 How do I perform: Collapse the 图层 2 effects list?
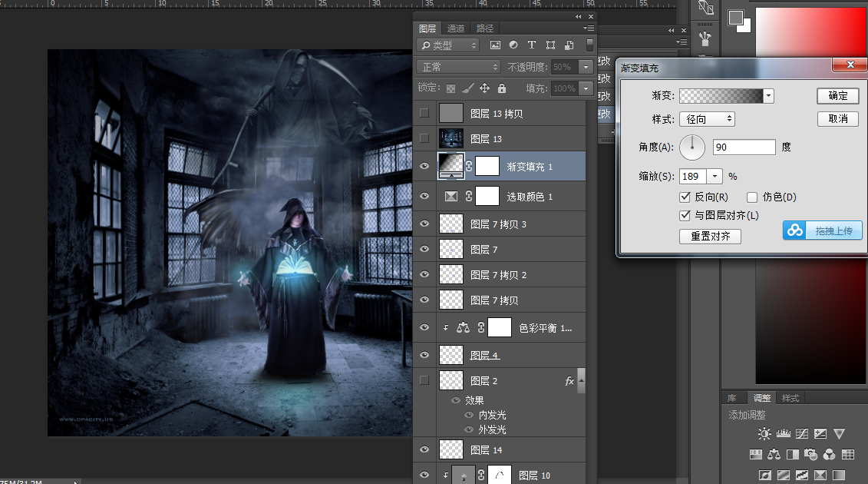coord(581,381)
